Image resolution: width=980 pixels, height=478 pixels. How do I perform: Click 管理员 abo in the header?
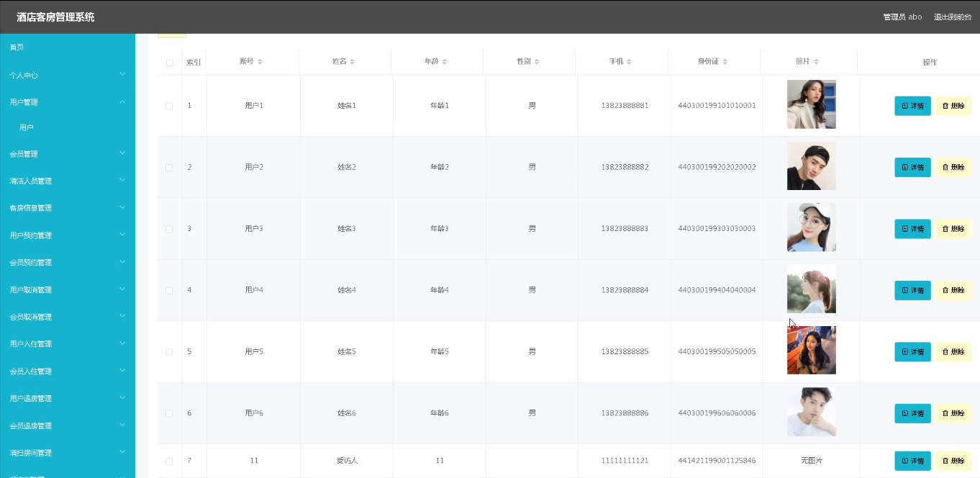pos(902,17)
